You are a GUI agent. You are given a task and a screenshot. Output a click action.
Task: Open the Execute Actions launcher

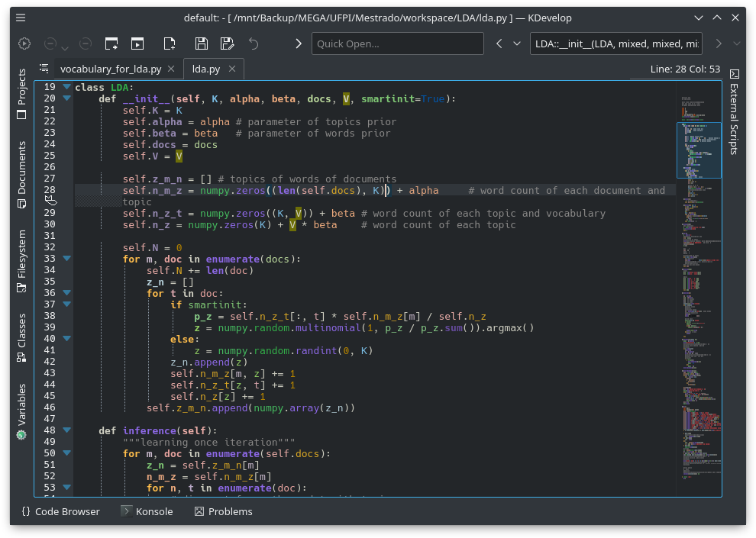pos(24,43)
